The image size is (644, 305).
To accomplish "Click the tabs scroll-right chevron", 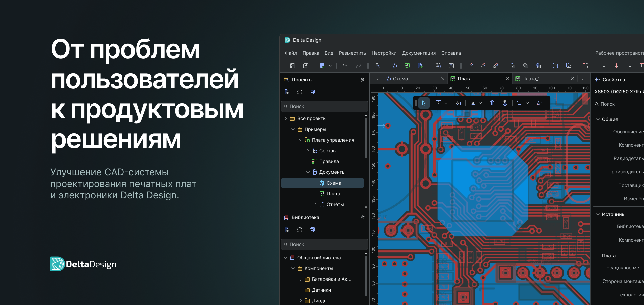I will tap(582, 79).
